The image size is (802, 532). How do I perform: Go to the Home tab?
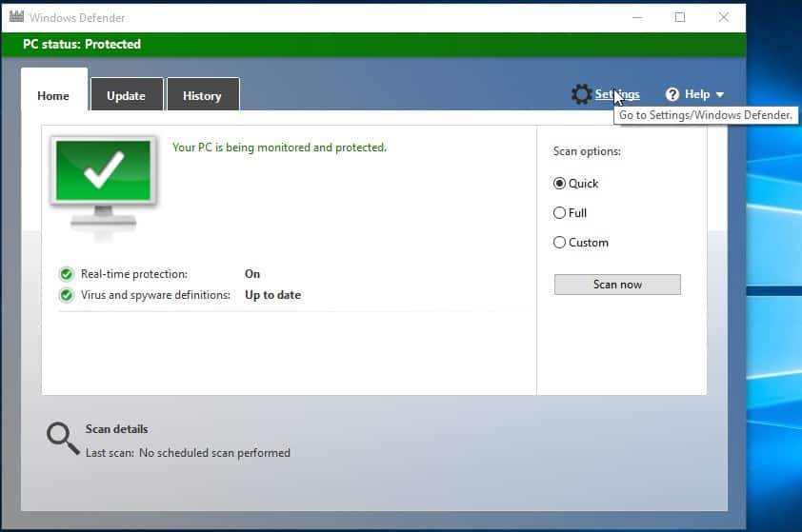[53, 96]
